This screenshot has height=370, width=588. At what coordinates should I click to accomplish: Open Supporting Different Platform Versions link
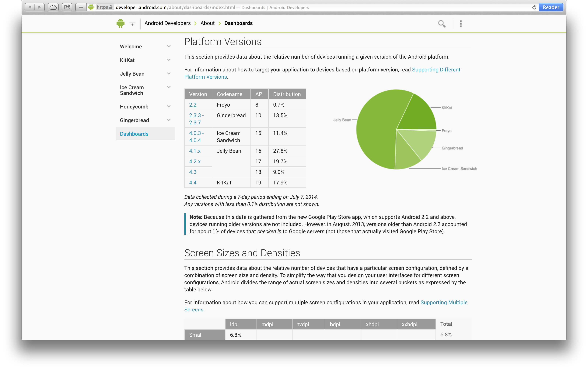[x=436, y=70]
